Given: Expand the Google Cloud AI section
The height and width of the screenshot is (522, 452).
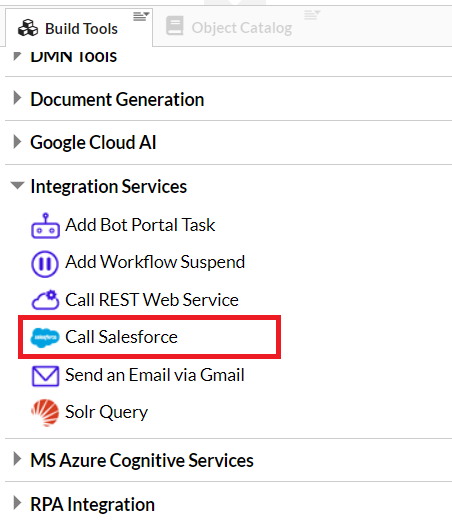Looking at the screenshot, I should (17, 142).
